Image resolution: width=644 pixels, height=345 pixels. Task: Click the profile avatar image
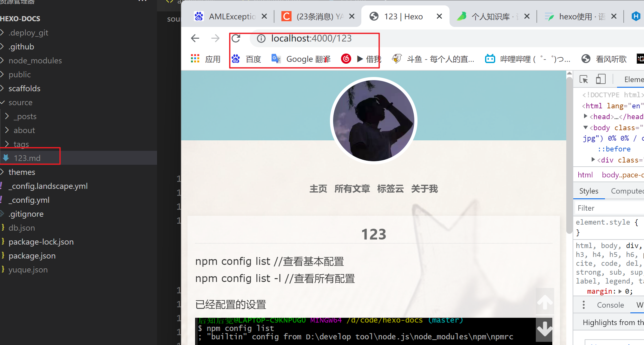(374, 120)
